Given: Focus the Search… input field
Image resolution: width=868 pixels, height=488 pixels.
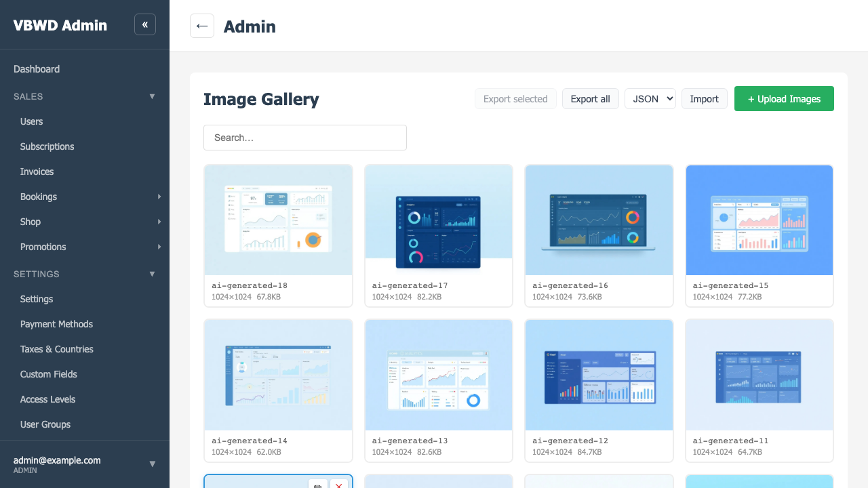Looking at the screenshot, I should point(305,138).
